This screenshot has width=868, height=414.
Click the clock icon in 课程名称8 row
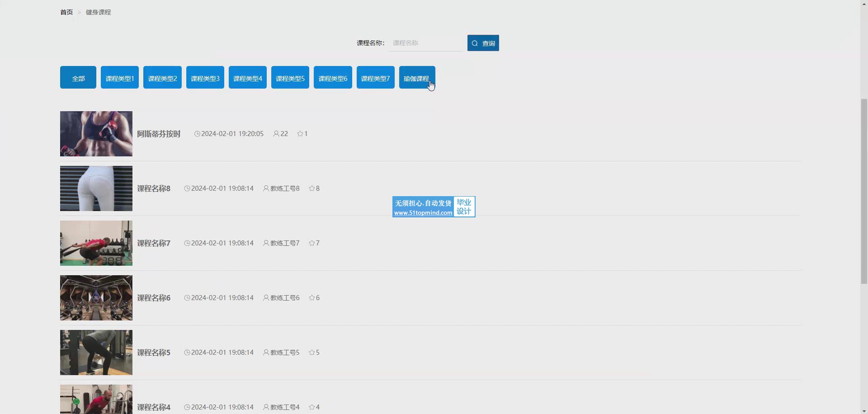pos(187,188)
